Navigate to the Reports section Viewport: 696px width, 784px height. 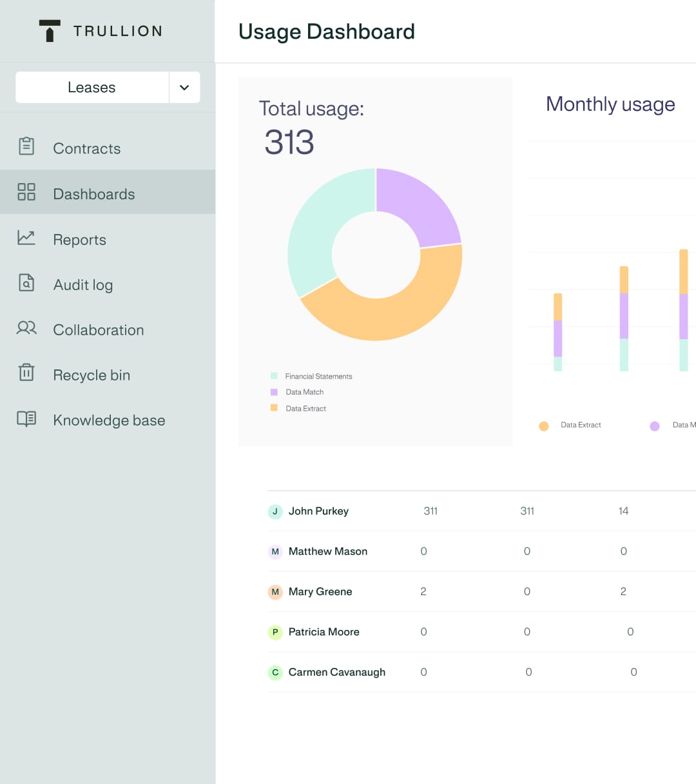pos(79,239)
